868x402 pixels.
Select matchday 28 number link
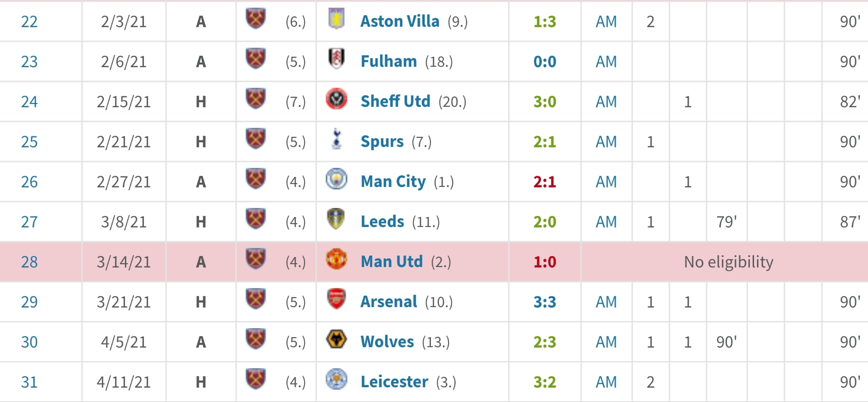pos(29,262)
